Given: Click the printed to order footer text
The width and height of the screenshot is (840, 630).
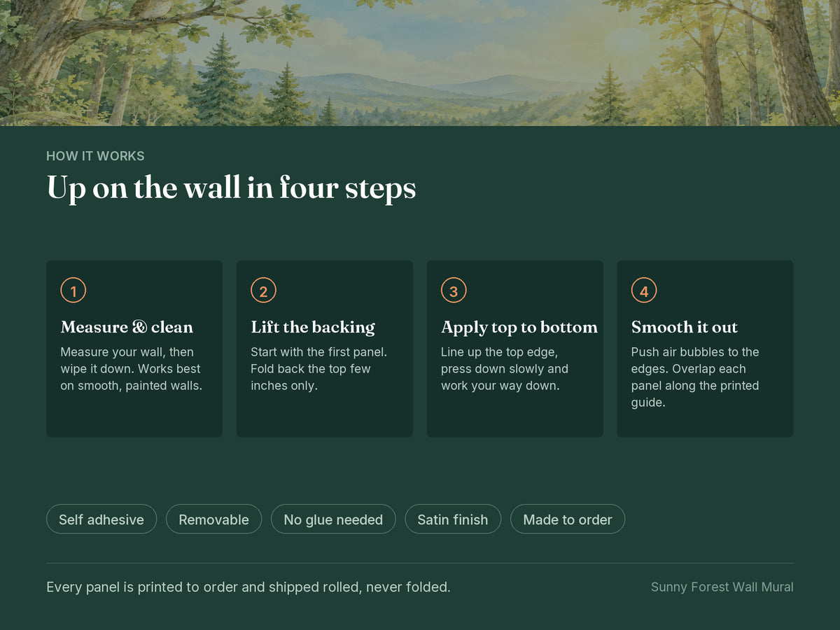Looking at the screenshot, I should pyautogui.click(x=248, y=587).
